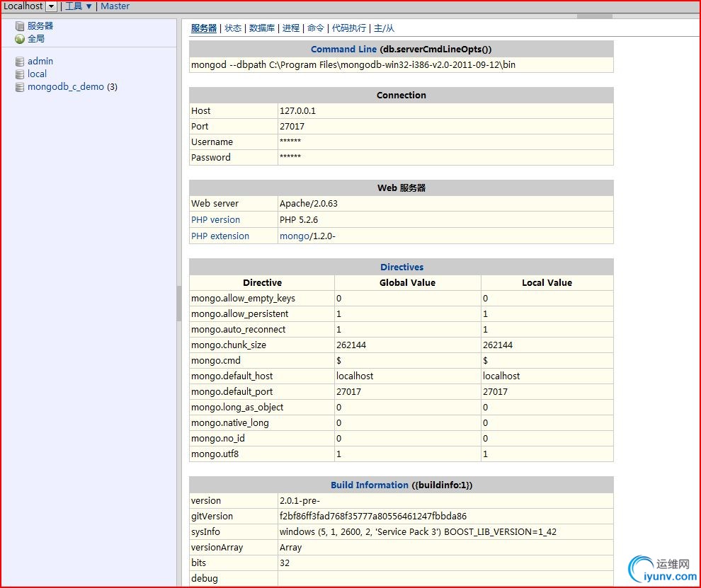Click the Global Value column header
This screenshot has width=701, height=588.
407,283
